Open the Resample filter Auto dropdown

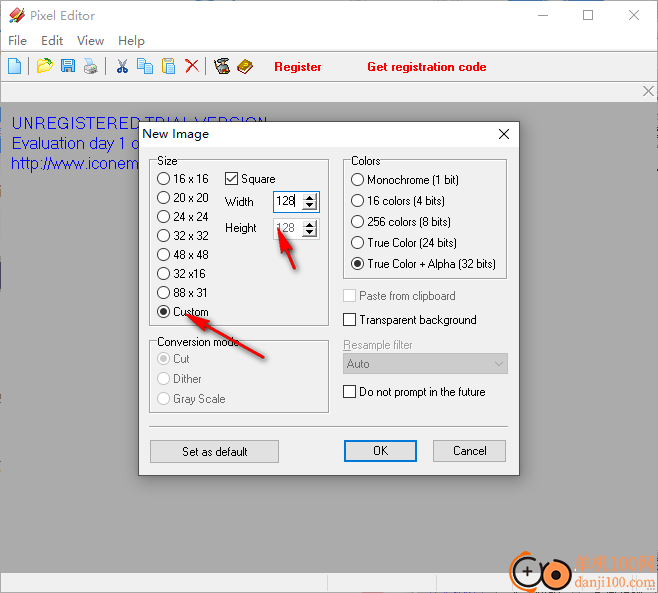coord(425,363)
